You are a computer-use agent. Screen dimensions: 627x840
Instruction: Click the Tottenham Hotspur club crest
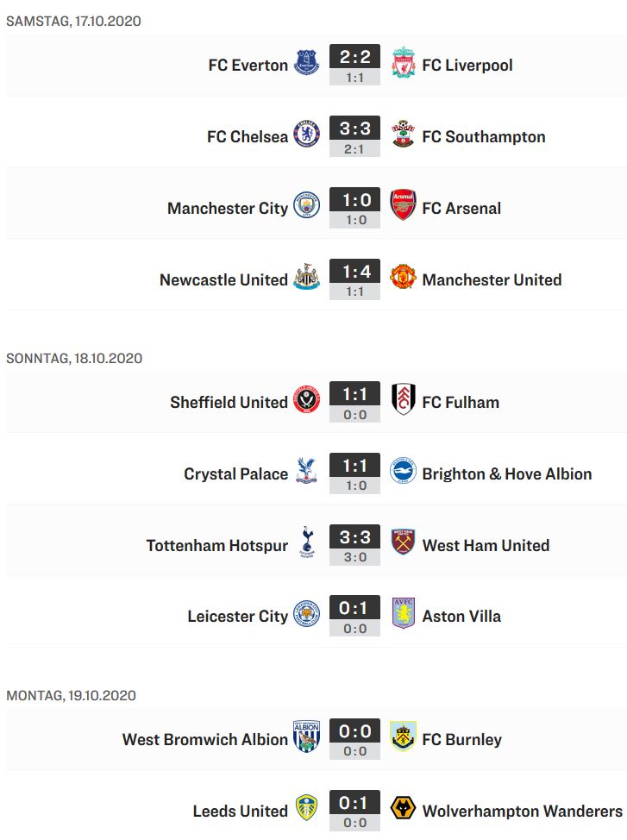click(x=306, y=542)
